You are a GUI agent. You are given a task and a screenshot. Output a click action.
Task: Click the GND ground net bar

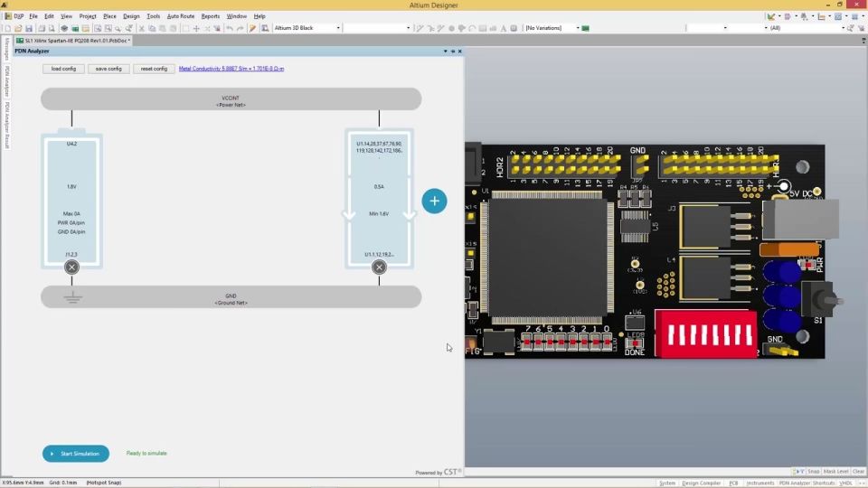231,297
